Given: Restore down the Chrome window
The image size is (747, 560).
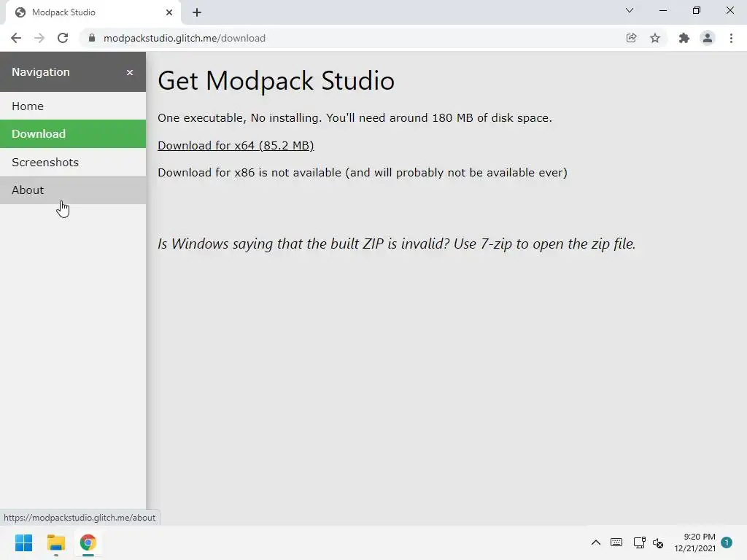Looking at the screenshot, I should click(x=697, y=10).
